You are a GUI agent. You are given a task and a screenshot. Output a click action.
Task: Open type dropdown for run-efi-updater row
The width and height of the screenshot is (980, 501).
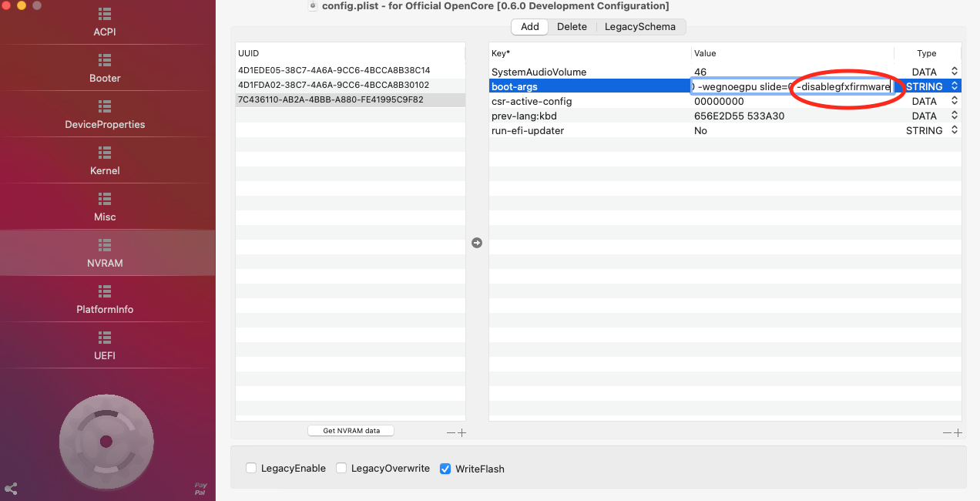coord(955,130)
